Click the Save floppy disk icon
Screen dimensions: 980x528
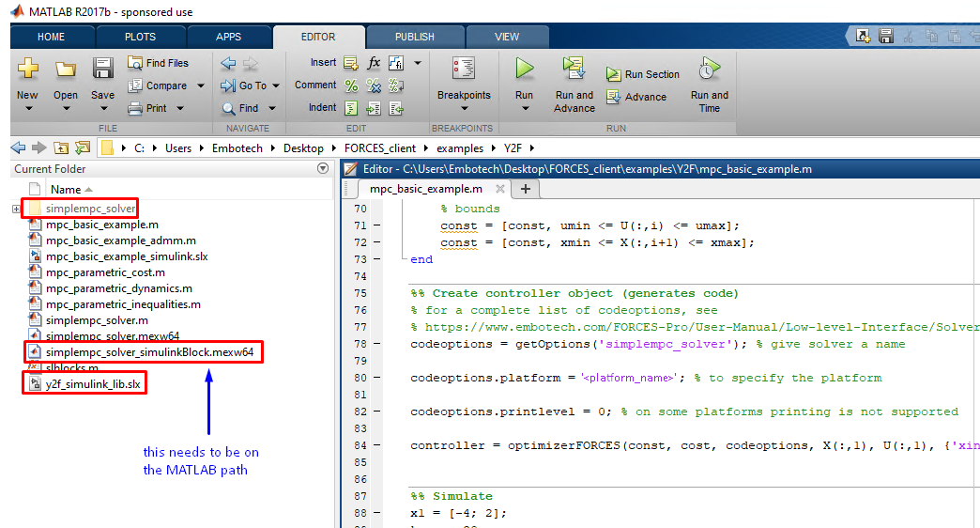click(x=102, y=68)
